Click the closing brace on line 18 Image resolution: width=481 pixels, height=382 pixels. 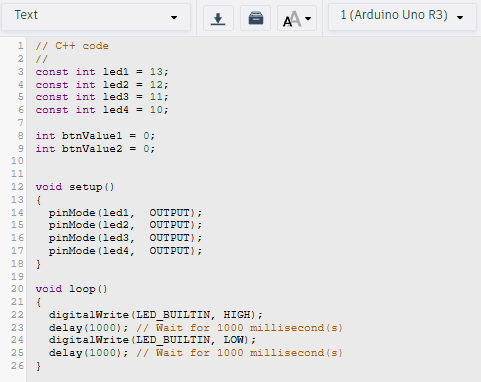pos(39,264)
